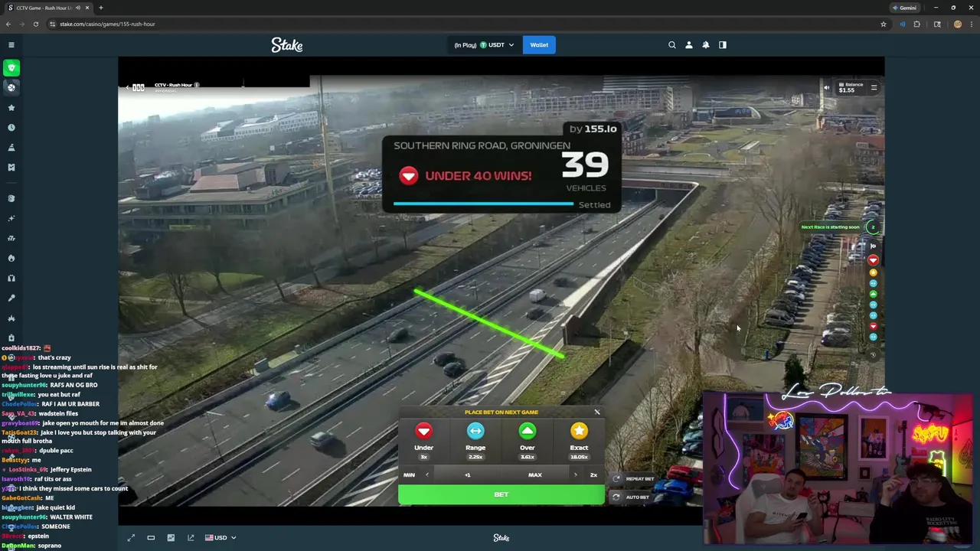Click the Balance $1.55 display
Screen dimensions: 980x551
[x=851, y=87]
